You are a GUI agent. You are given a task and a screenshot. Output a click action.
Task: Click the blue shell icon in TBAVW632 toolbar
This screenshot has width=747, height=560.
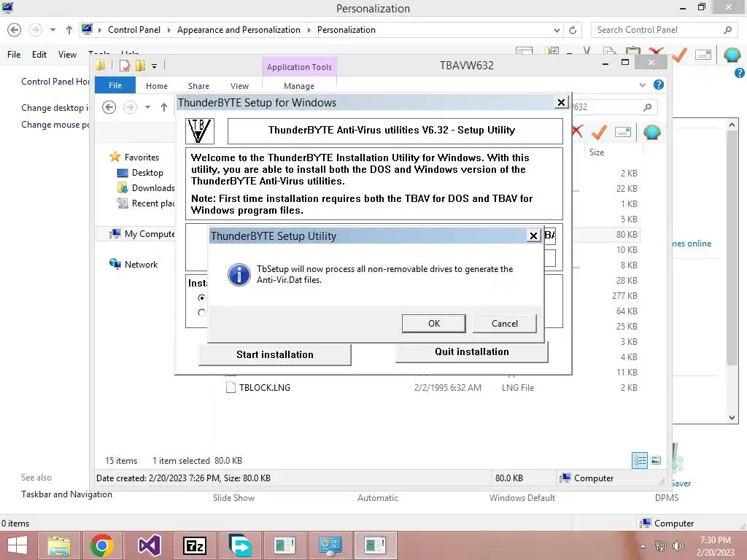(x=651, y=132)
